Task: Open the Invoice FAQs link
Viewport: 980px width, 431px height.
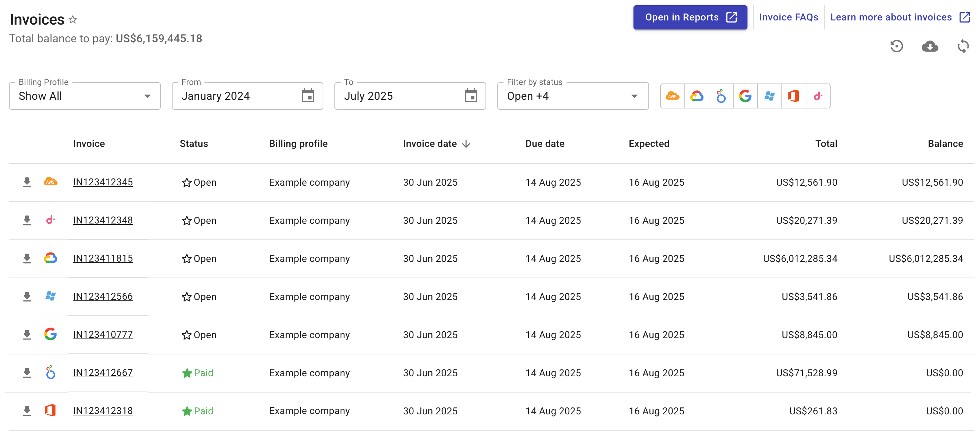Action: point(789,17)
